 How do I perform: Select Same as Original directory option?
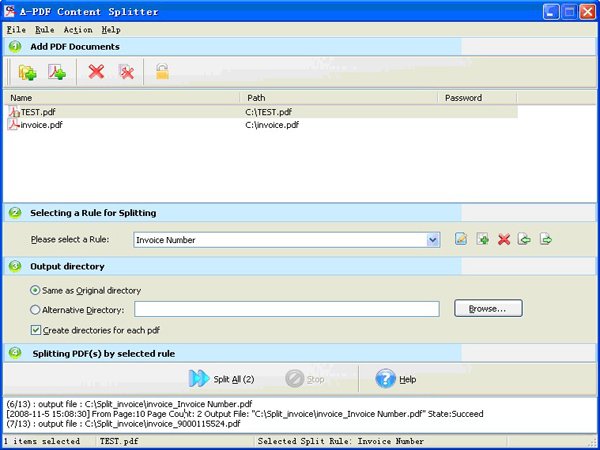(x=35, y=290)
